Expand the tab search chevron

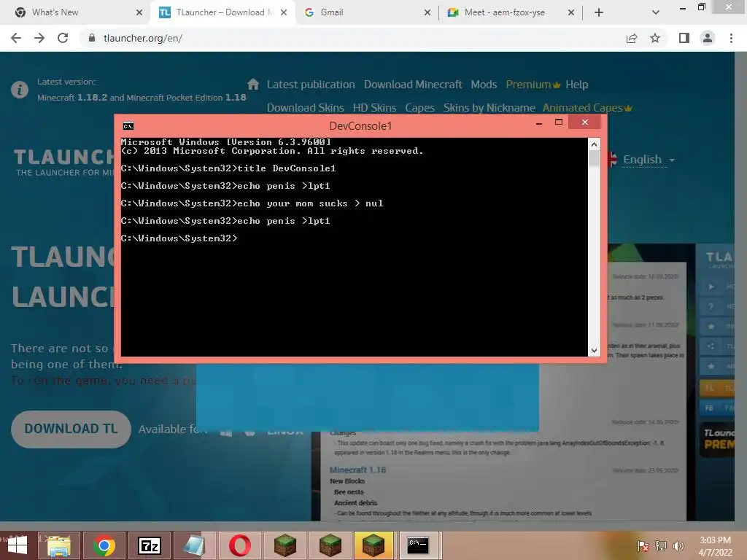click(656, 12)
